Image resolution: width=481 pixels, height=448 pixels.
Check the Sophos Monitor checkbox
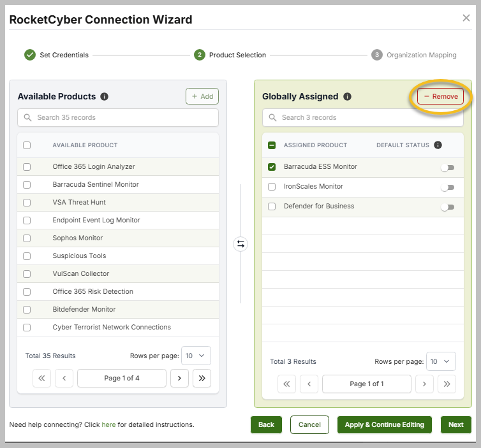[x=27, y=238]
